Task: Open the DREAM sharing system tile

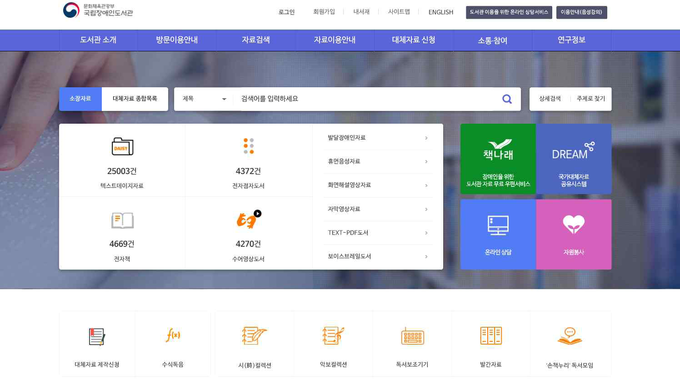Action: click(574, 159)
